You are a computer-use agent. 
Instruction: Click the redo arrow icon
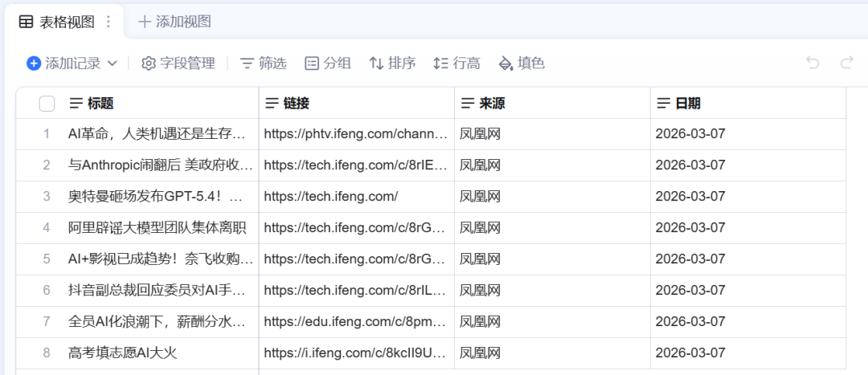point(846,63)
